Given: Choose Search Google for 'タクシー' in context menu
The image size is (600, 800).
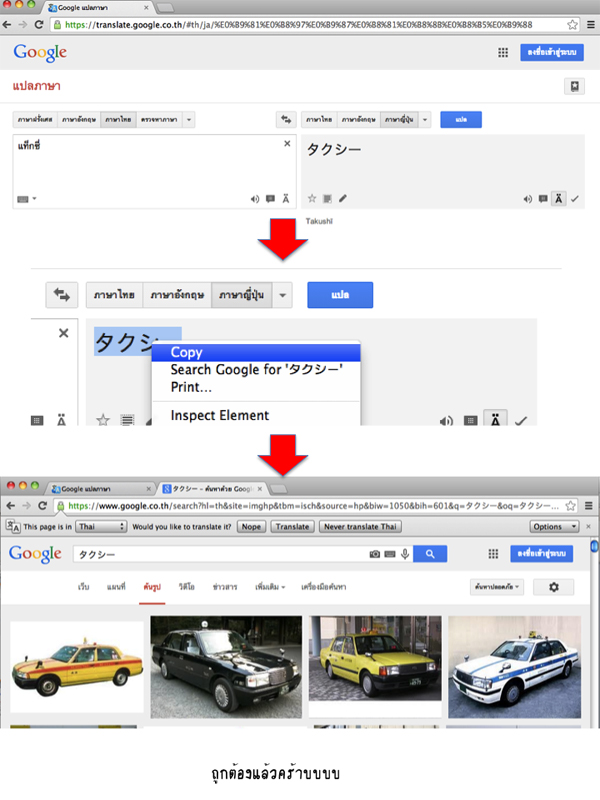Looking at the screenshot, I should point(256,369).
